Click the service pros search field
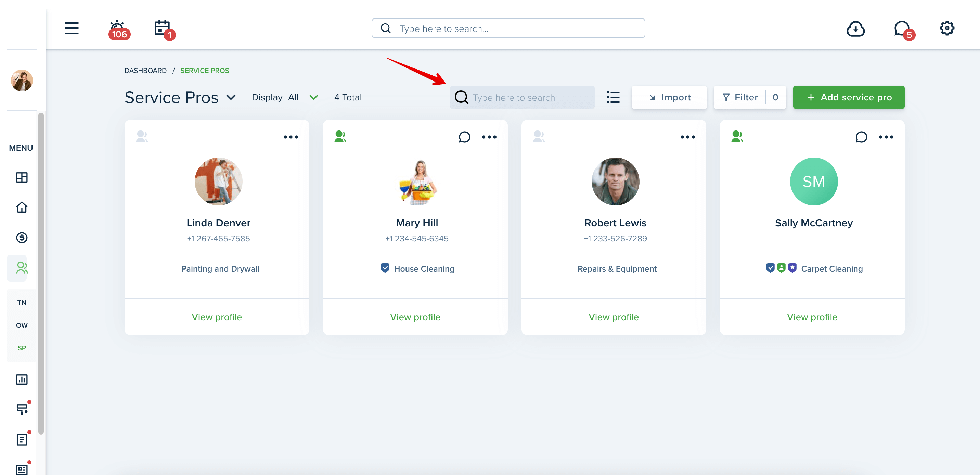Image resolution: width=980 pixels, height=475 pixels. [522, 98]
